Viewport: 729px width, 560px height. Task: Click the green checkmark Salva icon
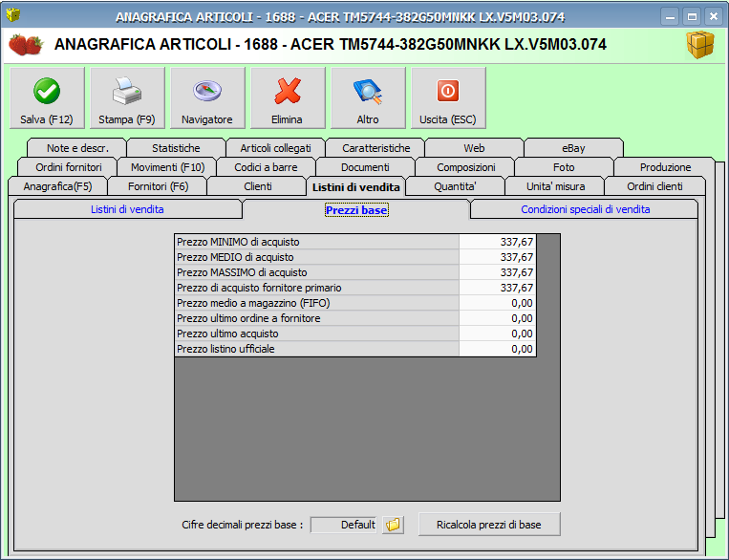point(47,91)
